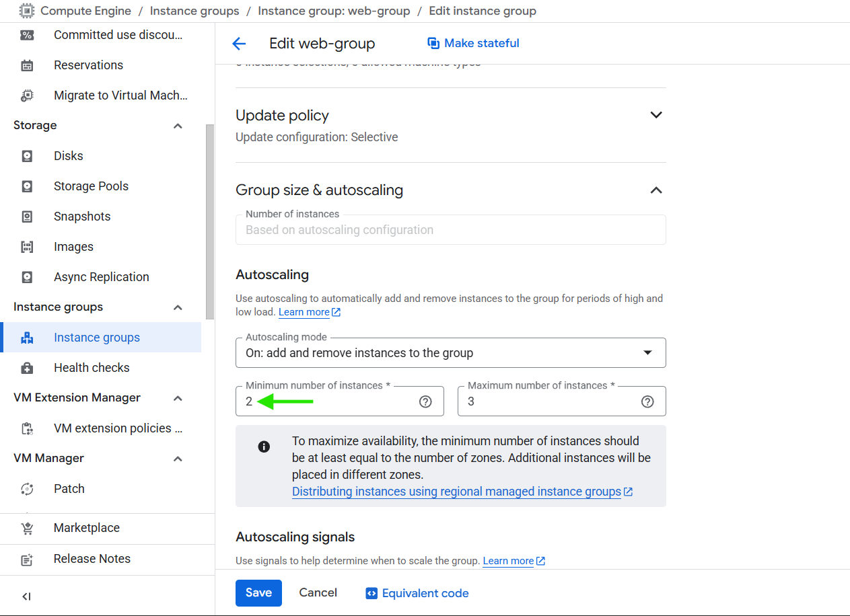Click the Minimum number of instances field
The width and height of the screenshot is (850, 616).
[340, 401]
